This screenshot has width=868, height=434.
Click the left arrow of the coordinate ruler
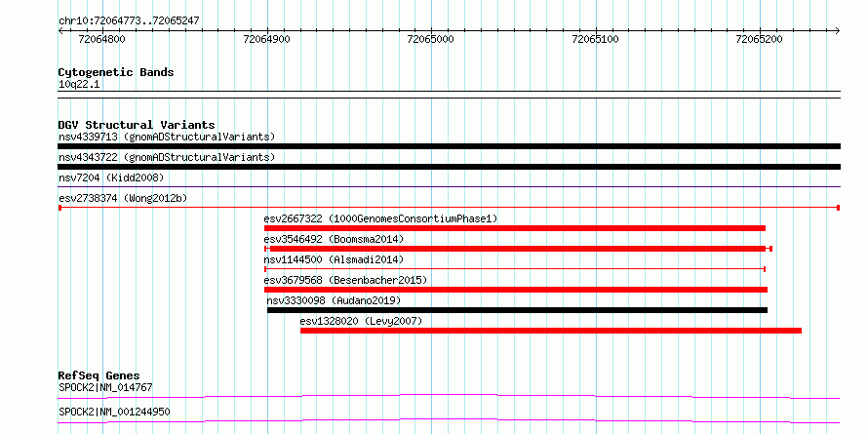pos(61,30)
